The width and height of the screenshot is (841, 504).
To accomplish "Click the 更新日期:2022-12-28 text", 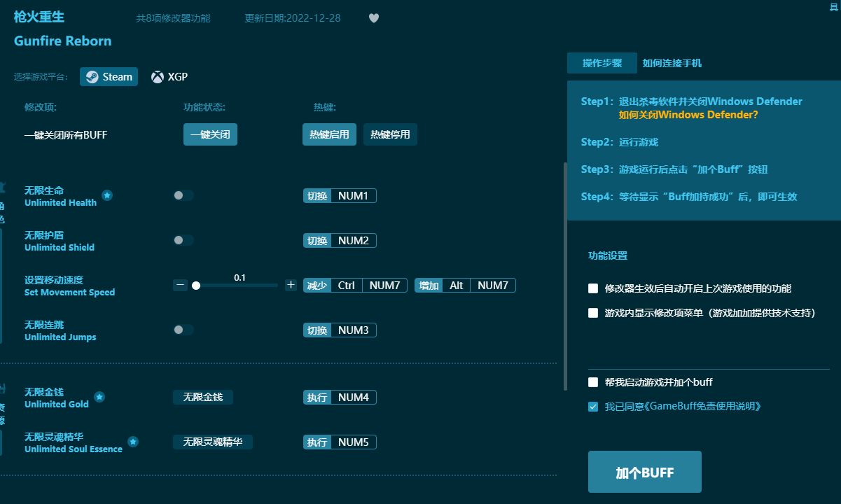I will [293, 18].
